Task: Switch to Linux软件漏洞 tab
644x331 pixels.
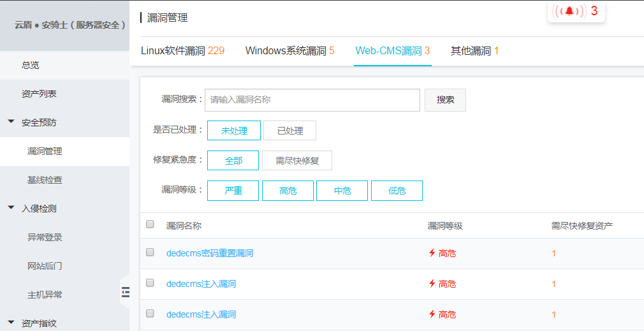Action: pyautogui.click(x=183, y=51)
